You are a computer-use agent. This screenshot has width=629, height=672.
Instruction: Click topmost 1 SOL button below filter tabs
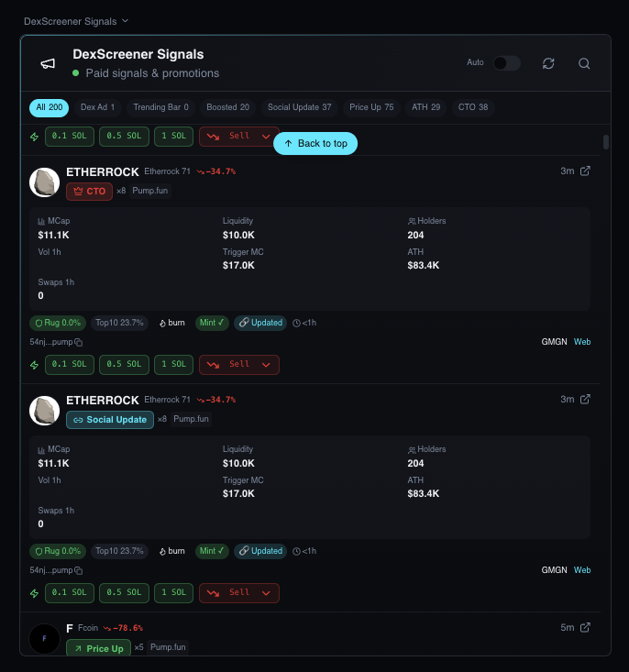[173, 137]
